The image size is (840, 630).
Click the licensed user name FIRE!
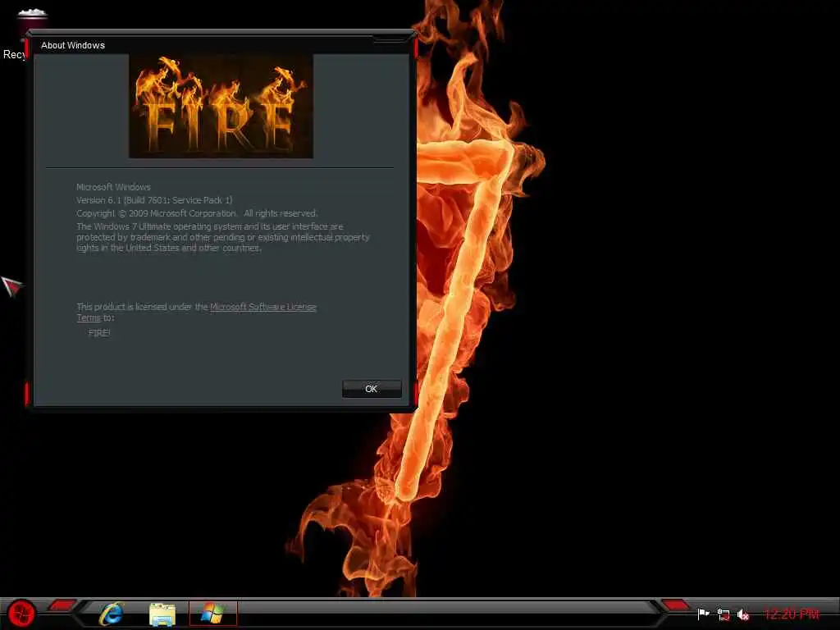(x=99, y=333)
